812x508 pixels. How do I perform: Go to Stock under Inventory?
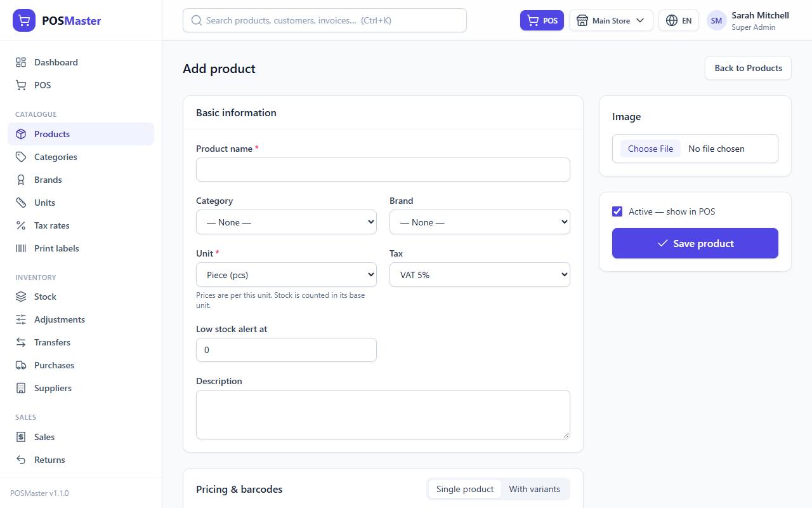tap(81, 297)
